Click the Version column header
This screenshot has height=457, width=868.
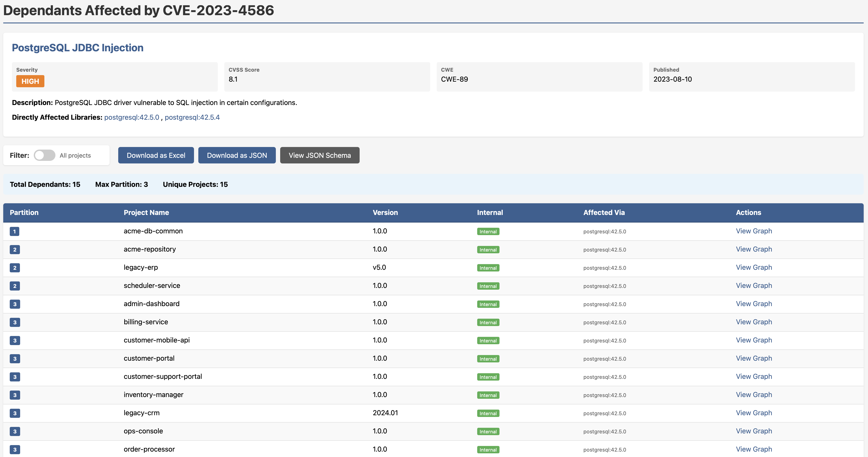tap(385, 212)
